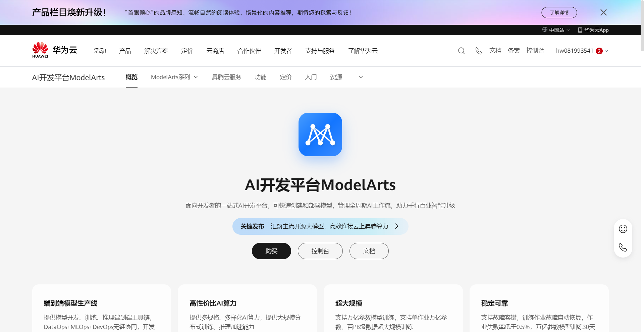
Task: Click the outlined 控制台 button
Action: click(x=320, y=251)
